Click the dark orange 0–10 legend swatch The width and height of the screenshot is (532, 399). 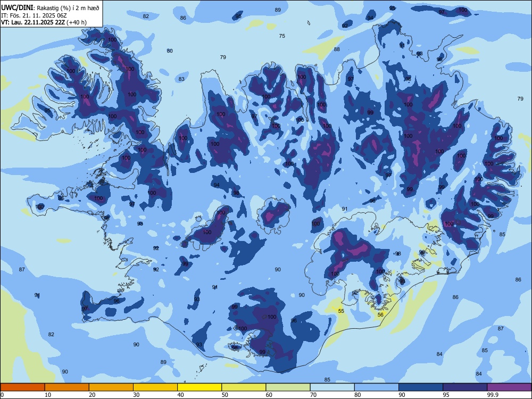(22, 387)
